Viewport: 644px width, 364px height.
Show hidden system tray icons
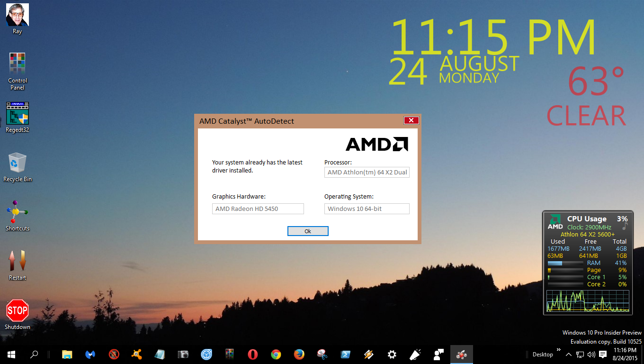tap(569, 354)
